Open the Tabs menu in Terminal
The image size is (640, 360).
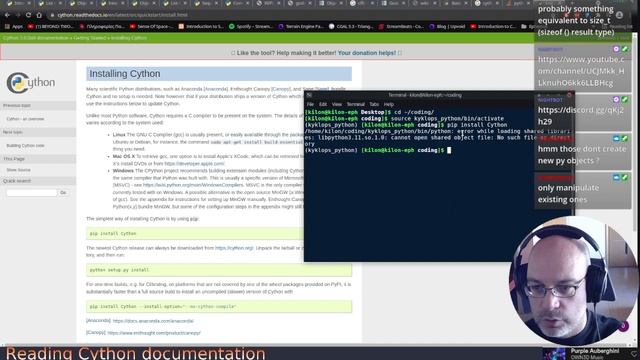[374, 104]
